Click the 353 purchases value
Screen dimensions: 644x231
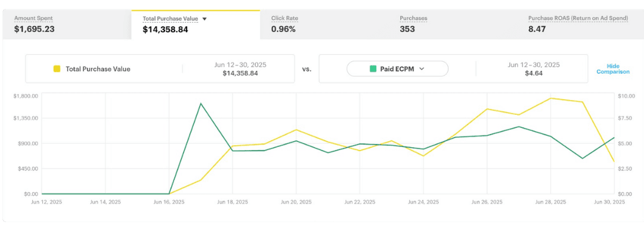pyautogui.click(x=407, y=29)
